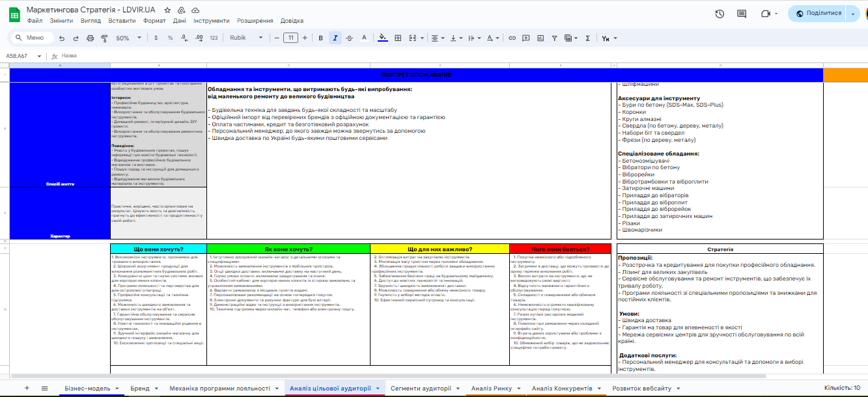This screenshot has height=397, width=868.
Task: Open the horizontal align dropdown
Action: [436, 38]
